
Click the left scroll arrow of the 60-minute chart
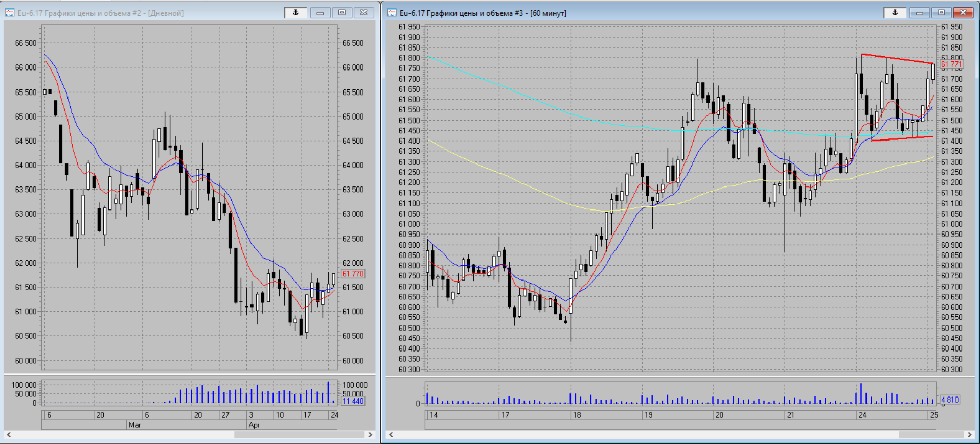coord(391,435)
